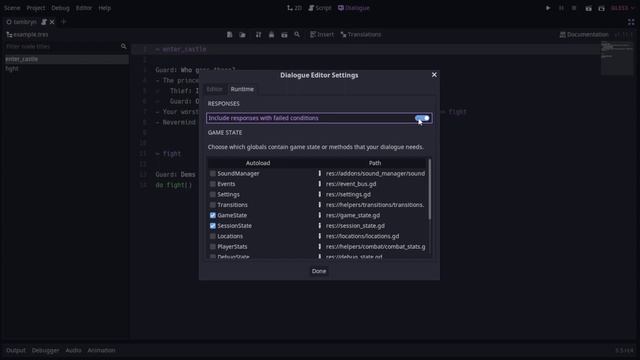
Task: Open the Help menu
Action: 104,8
